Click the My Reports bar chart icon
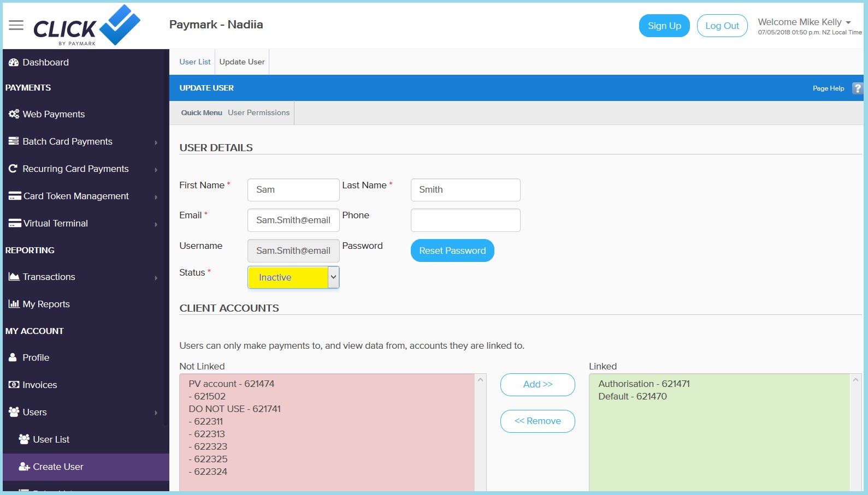This screenshot has height=495, width=868. [14, 304]
